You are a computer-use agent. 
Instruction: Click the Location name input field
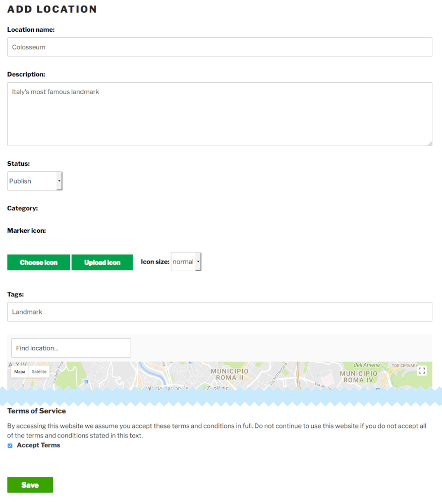(x=219, y=47)
